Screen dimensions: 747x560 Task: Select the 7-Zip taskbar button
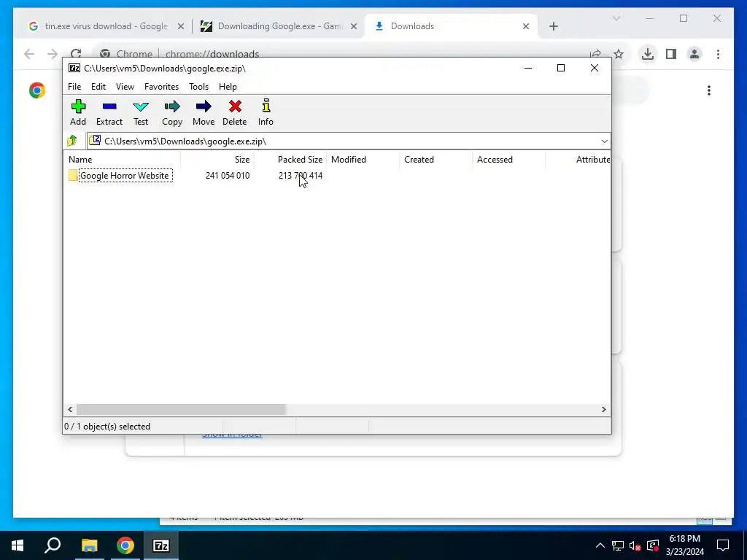tap(161, 545)
